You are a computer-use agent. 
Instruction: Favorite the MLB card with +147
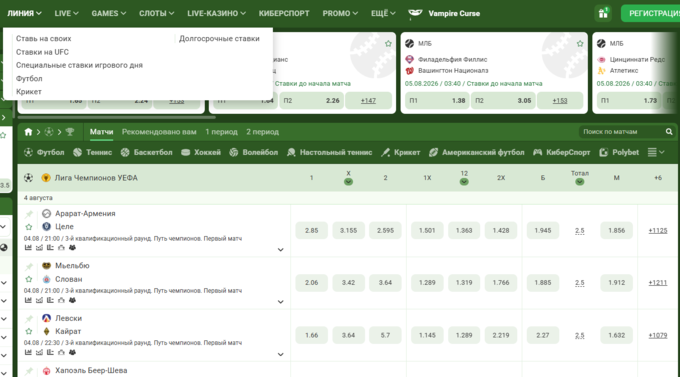388,43
